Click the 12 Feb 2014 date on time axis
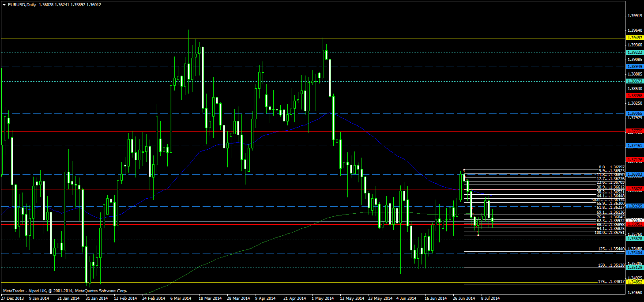Viewport: 644px width, 302px height. point(125,298)
